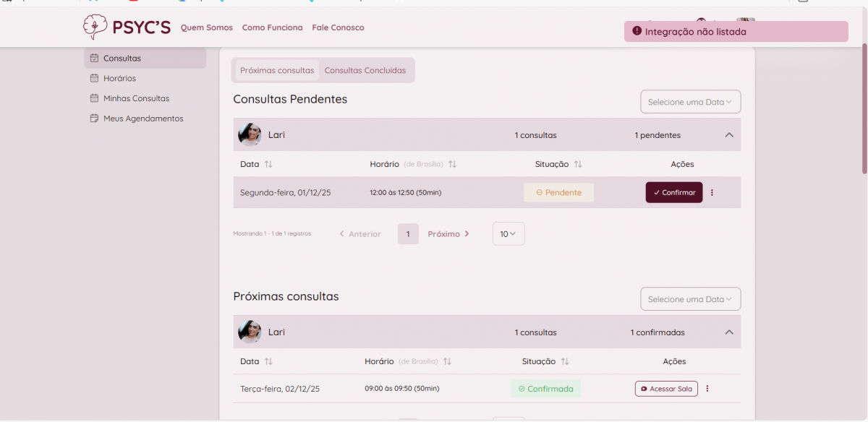Image resolution: width=868 pixels, height=422 pixels.
Task: Switch to Consultas Concluídas tab
Action: click(365, 71)
